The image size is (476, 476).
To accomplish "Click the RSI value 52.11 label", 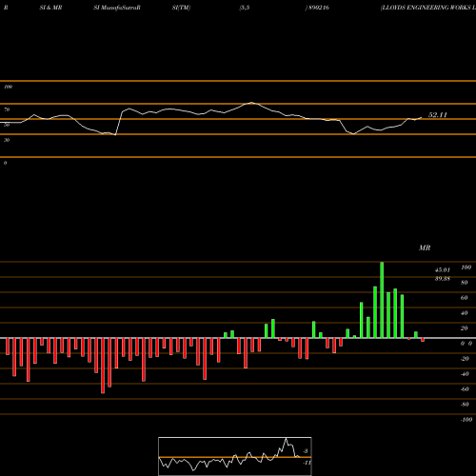I will [x=438, y=115].
